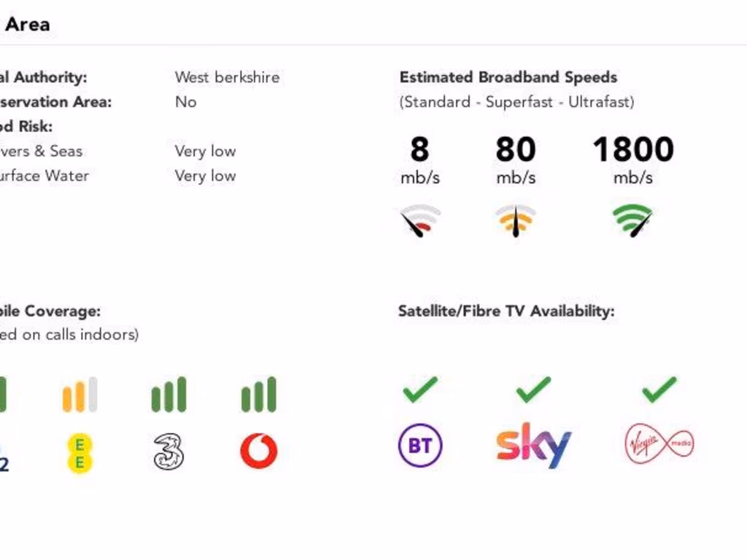Click the green checkmark above Sky
The width and height of the screenshot is (747, 560).
point(533,389)
